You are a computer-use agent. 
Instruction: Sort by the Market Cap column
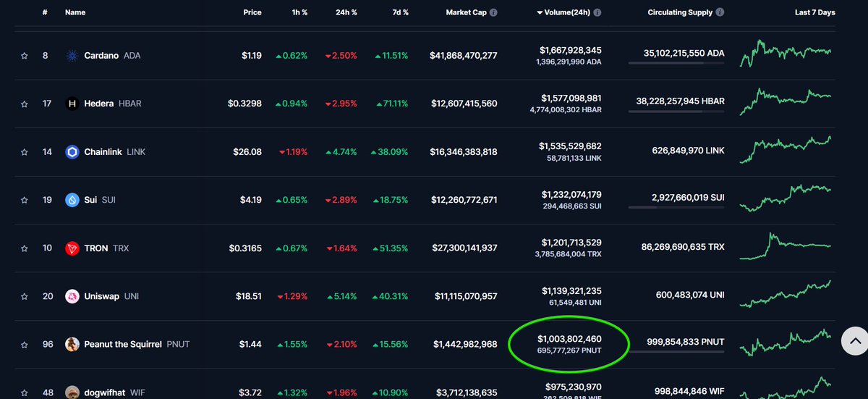coord(466,13)
